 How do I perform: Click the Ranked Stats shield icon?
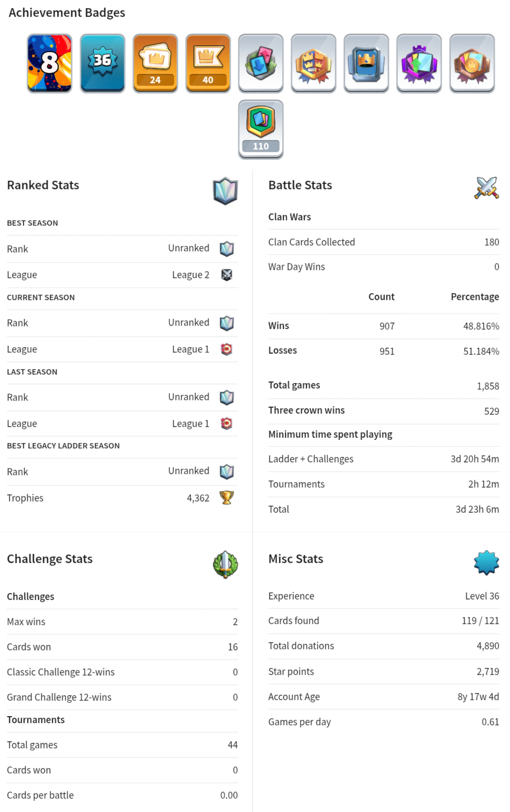point(225,190)
